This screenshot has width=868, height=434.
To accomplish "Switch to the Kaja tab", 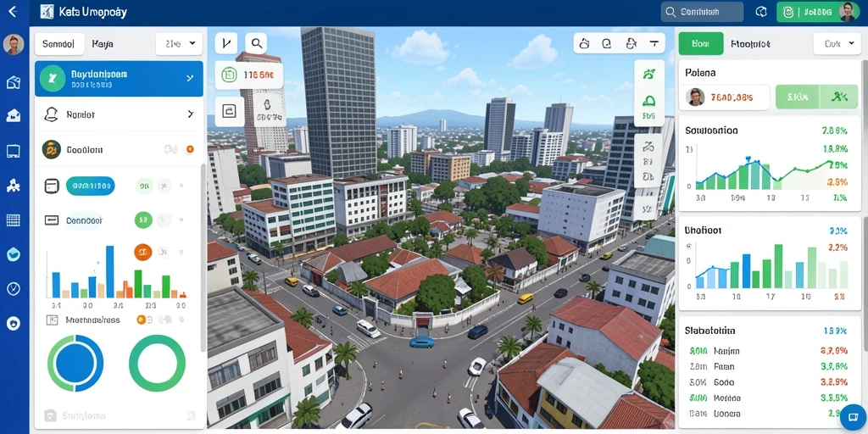I will (x=103, y=44).
